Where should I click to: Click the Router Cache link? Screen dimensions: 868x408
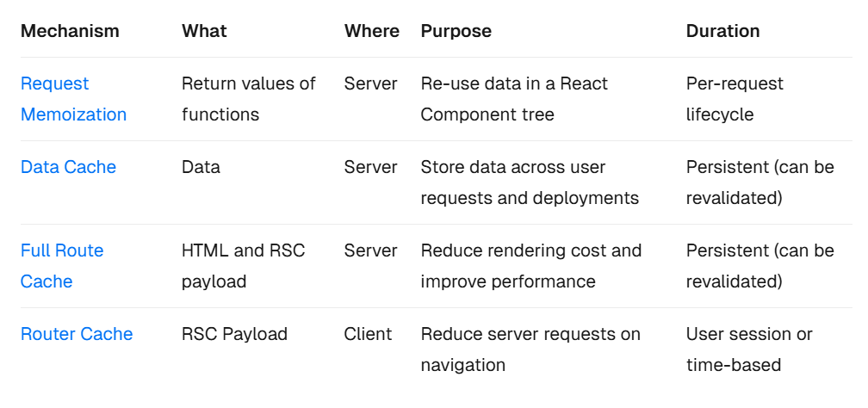click(77, 334)
